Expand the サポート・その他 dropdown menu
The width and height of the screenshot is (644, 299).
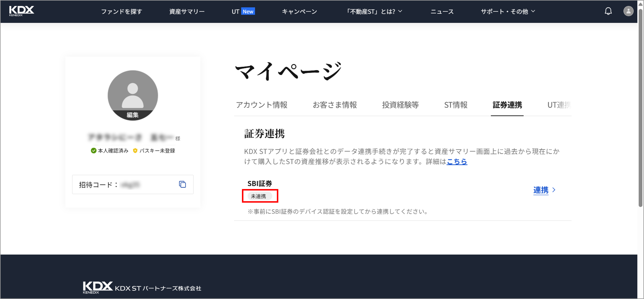pos(508,12)
